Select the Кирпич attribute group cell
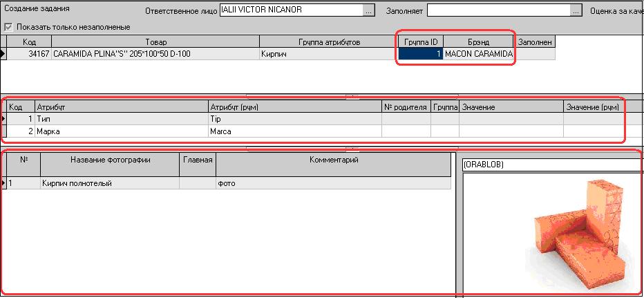 329,54
